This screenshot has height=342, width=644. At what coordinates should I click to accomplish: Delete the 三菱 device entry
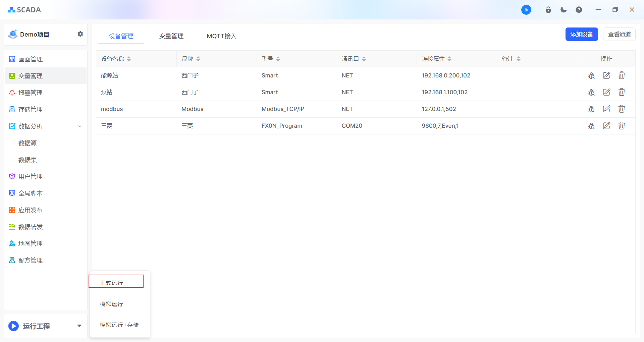click(622, 126)
